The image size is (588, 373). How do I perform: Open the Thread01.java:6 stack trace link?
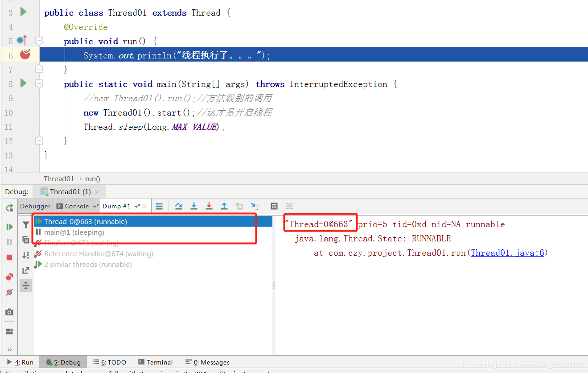point(507,253)
